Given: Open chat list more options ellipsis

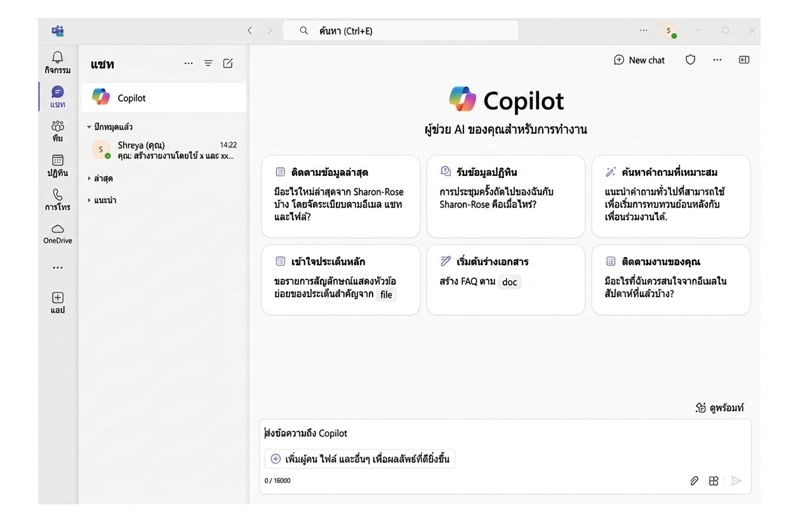Looking at the screenshot, I should tap(189, 63).
